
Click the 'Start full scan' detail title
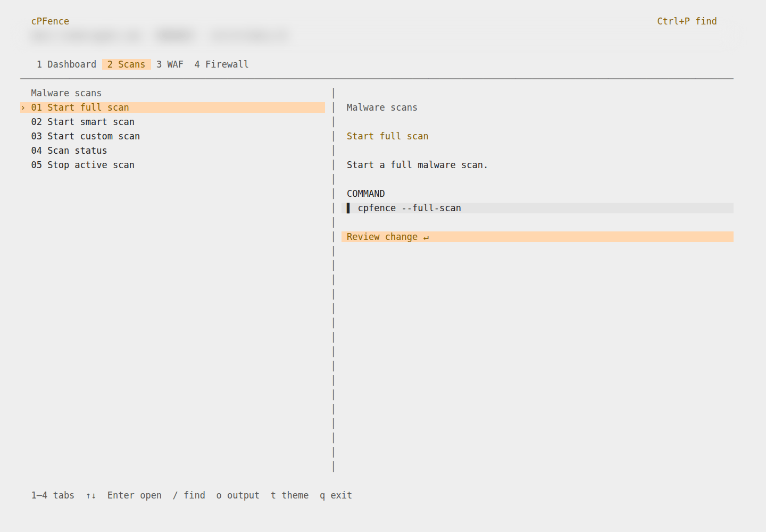(x=387, y=136)
